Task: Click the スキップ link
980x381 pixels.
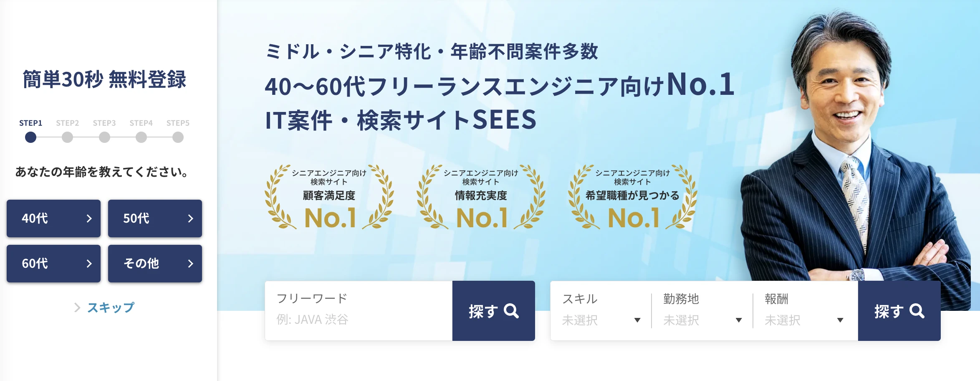Action: click(x=111, y=308)
